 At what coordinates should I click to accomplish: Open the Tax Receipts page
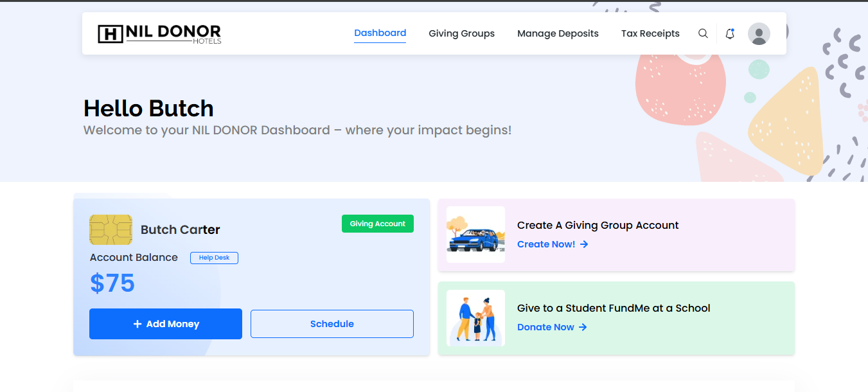coord(650,33)
